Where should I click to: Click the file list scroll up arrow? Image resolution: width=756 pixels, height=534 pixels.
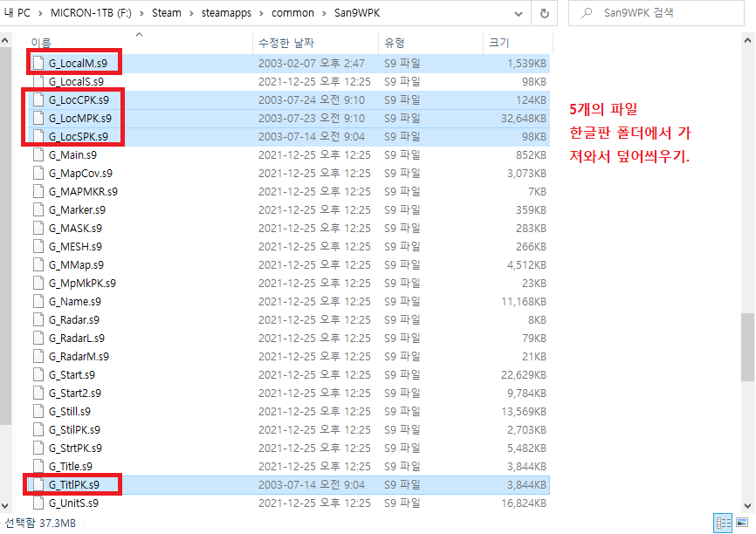tap(748, 41)
